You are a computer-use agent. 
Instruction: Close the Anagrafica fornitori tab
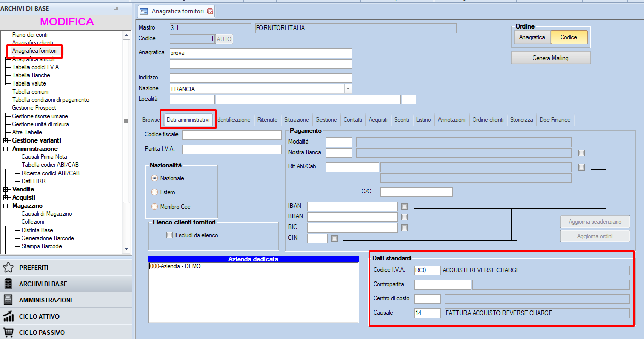pyautogui.click(x=210, y=11)
